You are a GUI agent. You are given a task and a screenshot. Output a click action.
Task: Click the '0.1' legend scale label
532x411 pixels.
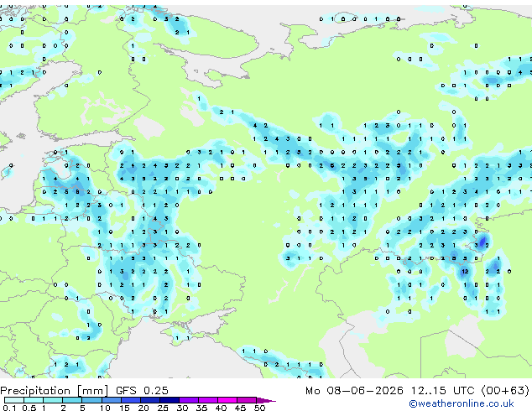pyautogui.click(x=9, y=408)
